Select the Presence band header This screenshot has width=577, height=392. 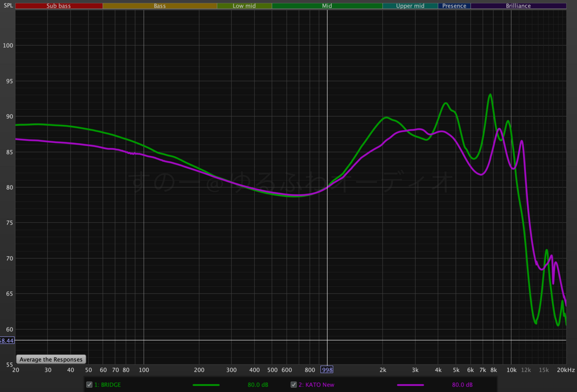[x=454, y=6]
